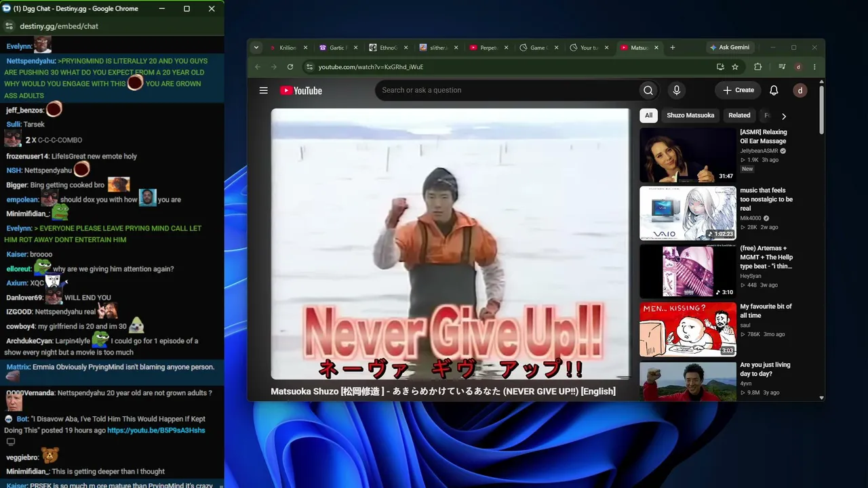
Task: Start voice search with the microphone icon
Action: point(676,90)
